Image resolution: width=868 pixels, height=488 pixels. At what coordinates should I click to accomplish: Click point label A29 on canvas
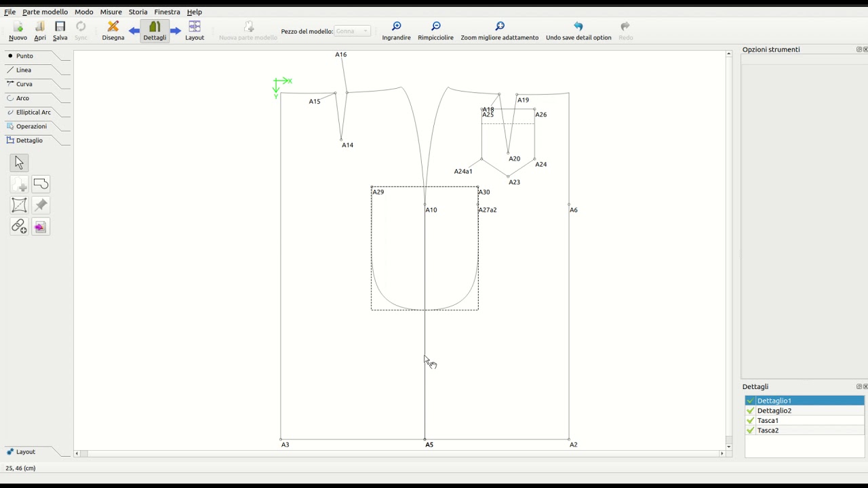point(378,192)
